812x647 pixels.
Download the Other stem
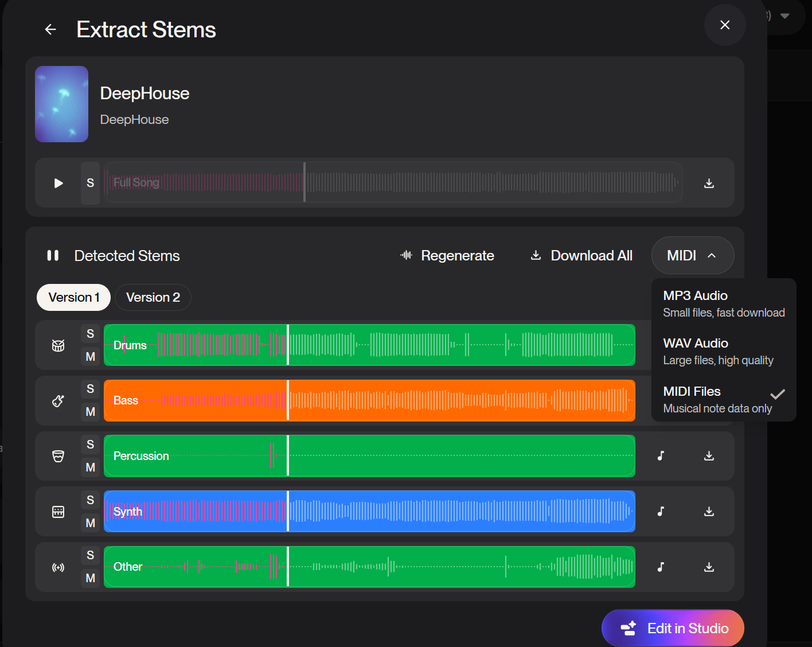point(709,567)
